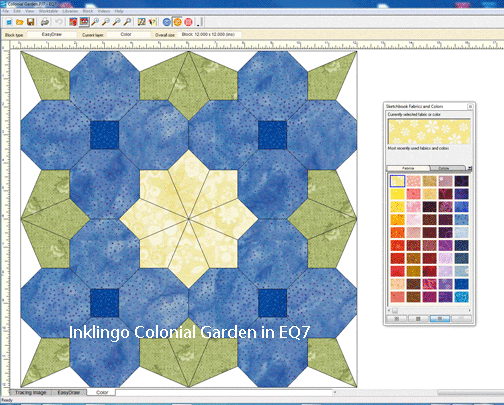Click the Print icon
This screenshot has width=504, height=405.
[44, 22]
